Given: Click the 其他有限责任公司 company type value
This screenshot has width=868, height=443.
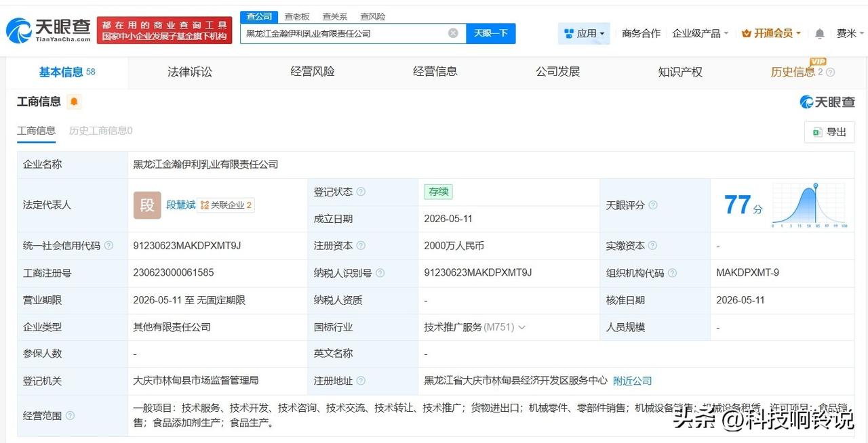Looking at the screenshot, I should tap(172, 327).
